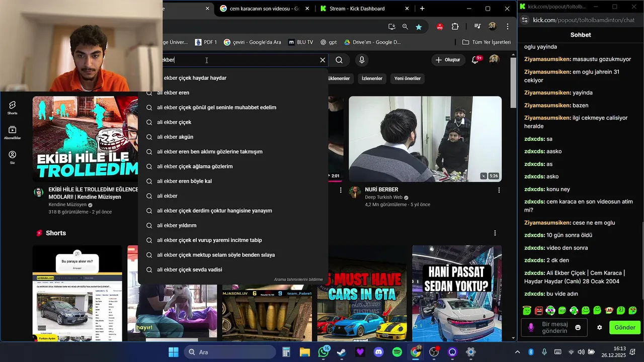Click 'Arama tahminlerini bildirme' link
The width and height of the screenshot is (644, 362).
point(298,280)
